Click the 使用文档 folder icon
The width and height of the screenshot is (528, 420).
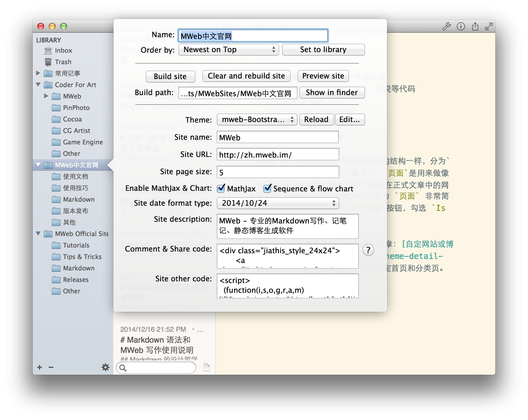click(56, 176)
